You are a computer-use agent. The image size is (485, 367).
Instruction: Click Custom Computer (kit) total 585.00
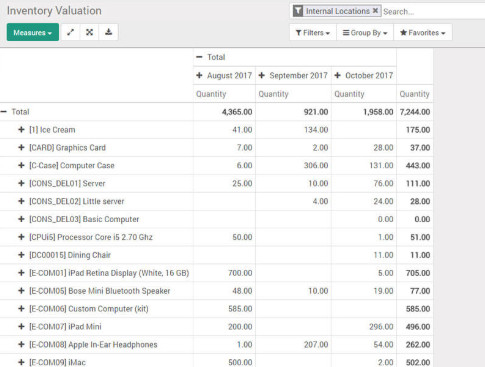(x=418, y=309)
